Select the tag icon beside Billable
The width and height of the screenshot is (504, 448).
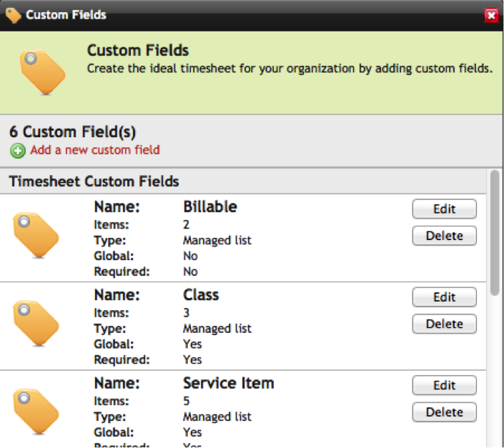[36, 235]
